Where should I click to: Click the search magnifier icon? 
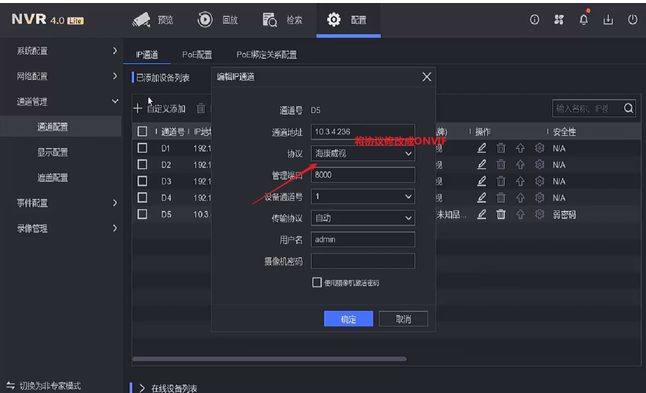(x=628, y=108)
